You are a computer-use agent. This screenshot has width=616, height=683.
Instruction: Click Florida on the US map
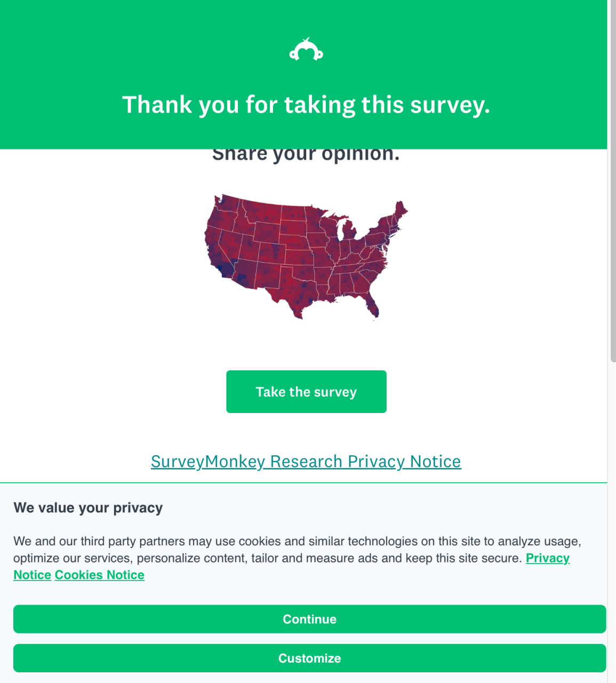pyautogui.click(x=372, y=306)
